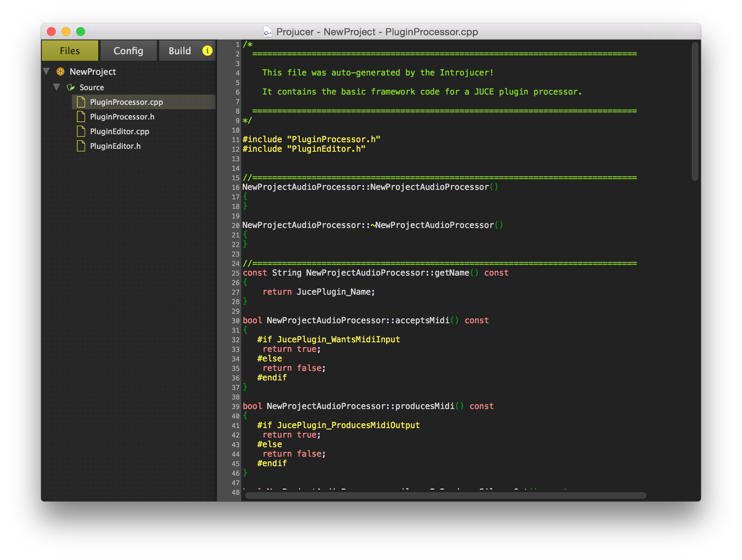Image resolution: width=742 pixels, height=560 pixels.
Task: Click the PluginEditor.h file icon
Action: tap(81, 146)
